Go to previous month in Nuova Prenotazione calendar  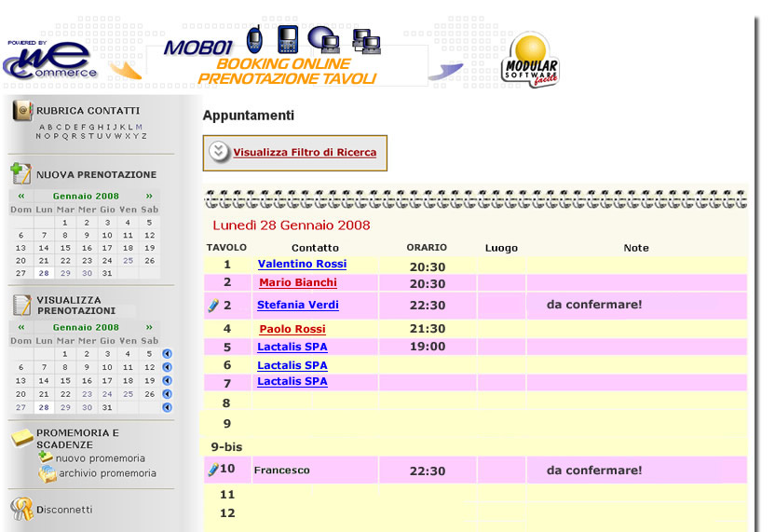21,196
